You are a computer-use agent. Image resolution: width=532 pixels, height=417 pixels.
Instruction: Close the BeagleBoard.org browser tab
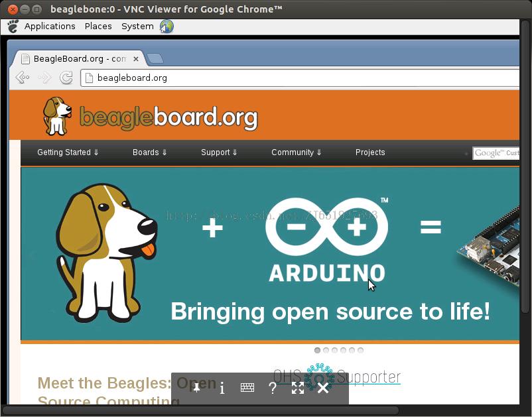(136, 59)
